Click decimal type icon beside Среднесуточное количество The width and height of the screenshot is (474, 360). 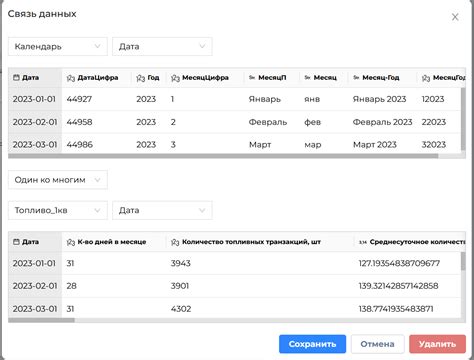tap(363, 242)
